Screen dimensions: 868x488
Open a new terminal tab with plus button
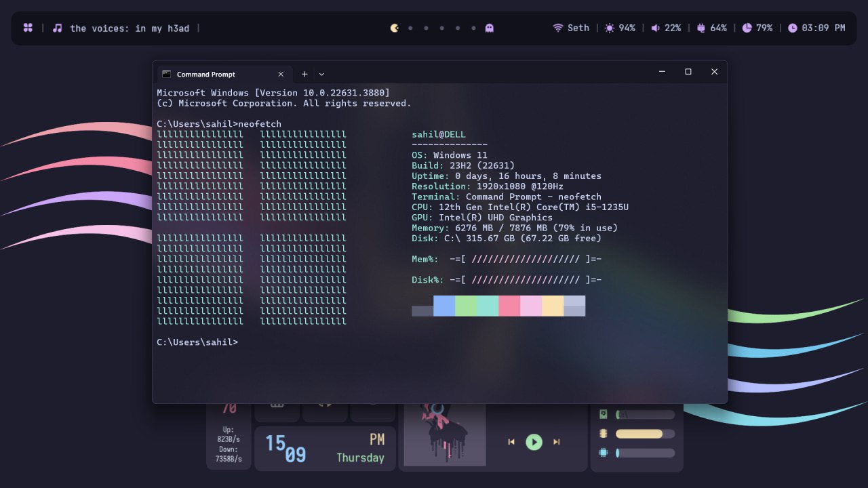[304, 74]
